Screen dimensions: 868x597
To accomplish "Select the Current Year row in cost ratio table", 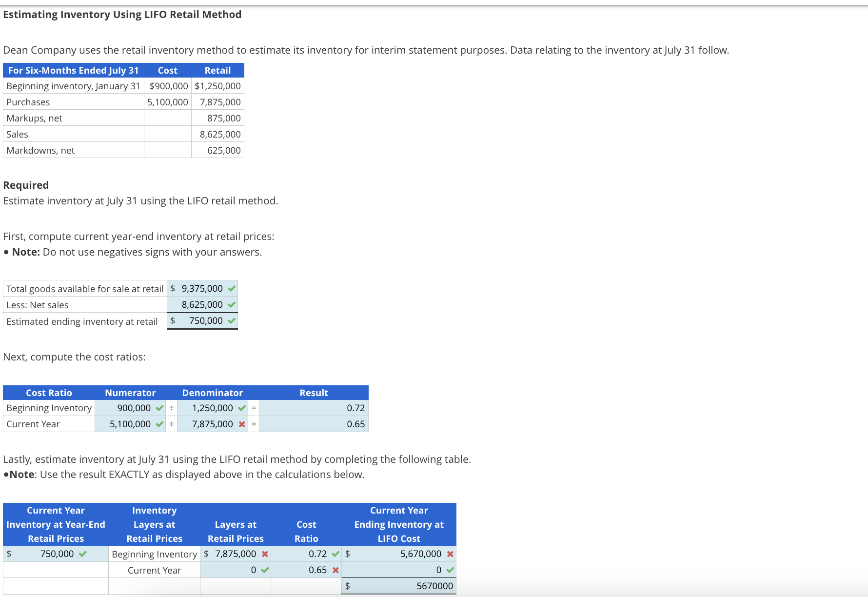I will click(x=32, y=424).
